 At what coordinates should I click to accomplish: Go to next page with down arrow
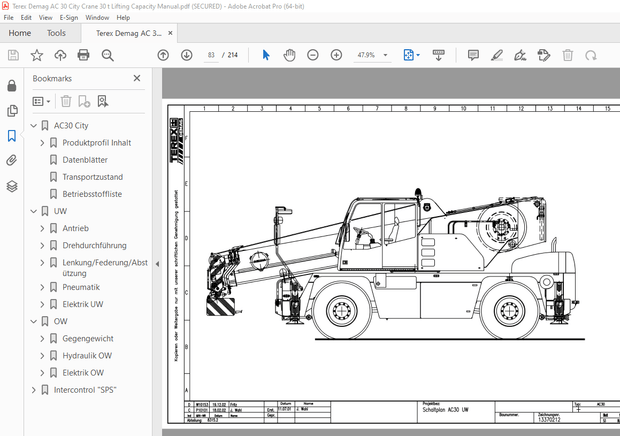[x=187, y=55]
